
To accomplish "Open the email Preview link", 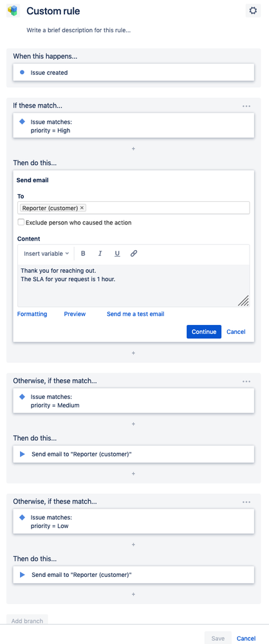I will pyautogui.click(x=75, y=314).
